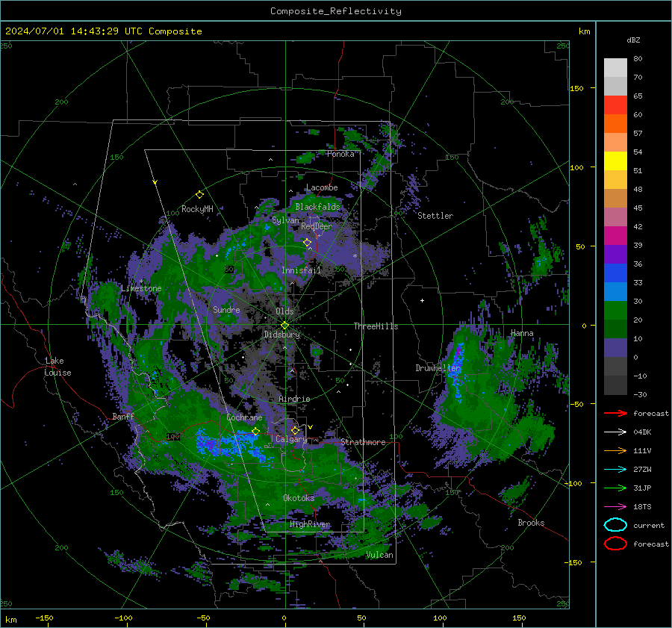Click the Hanna town label
The width and height of the screenshot is (672, 628).
point(522,333)
